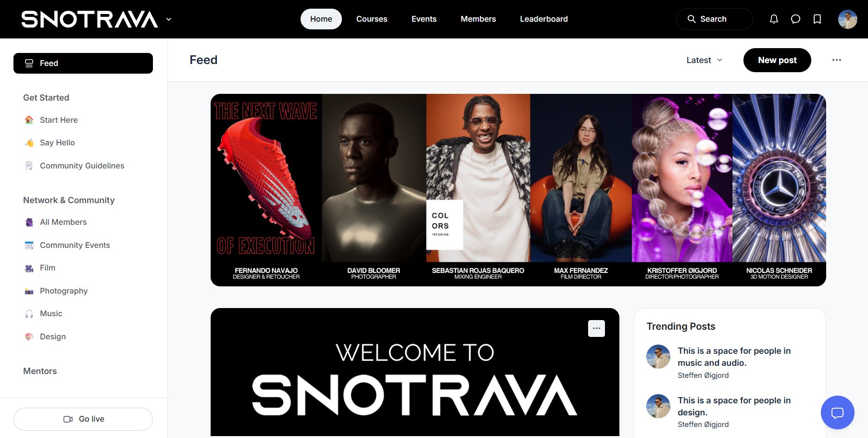The width and height of the screenshot is (868, 438).
Task: Go to the Leaderboard tab
Action: pyautogui.click(x=544, y=19)
